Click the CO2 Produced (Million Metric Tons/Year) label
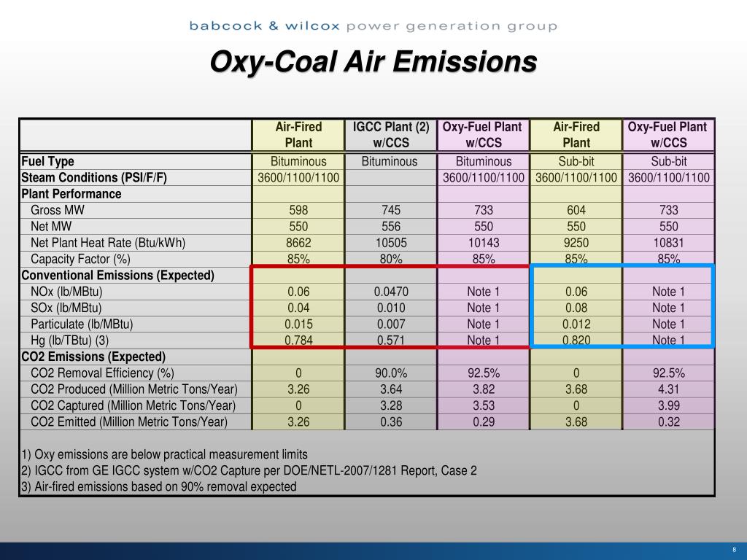 (x=134, y=389)
